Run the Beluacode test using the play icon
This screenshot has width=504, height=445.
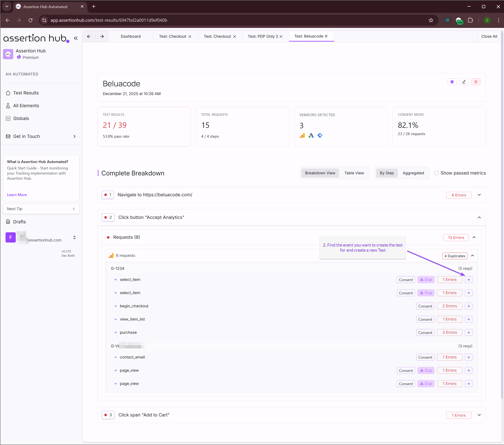[452, 82]
